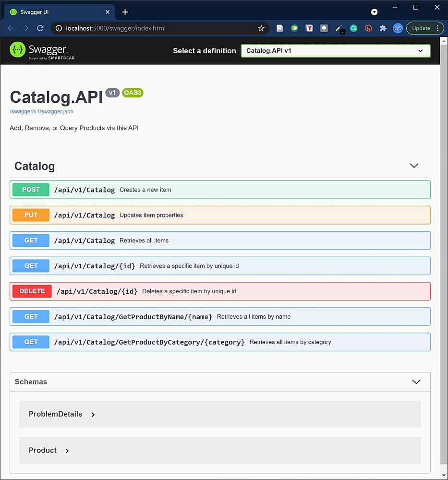The height and width of the screenshot is (480, 448).
Task: Open a new browser tab
Action: (125, 12)
